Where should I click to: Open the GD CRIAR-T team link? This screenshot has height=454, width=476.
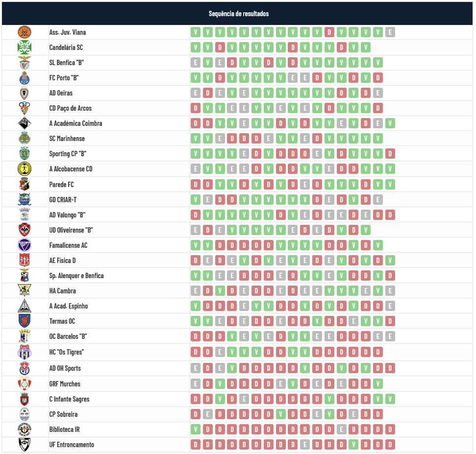tap(63, 200)
